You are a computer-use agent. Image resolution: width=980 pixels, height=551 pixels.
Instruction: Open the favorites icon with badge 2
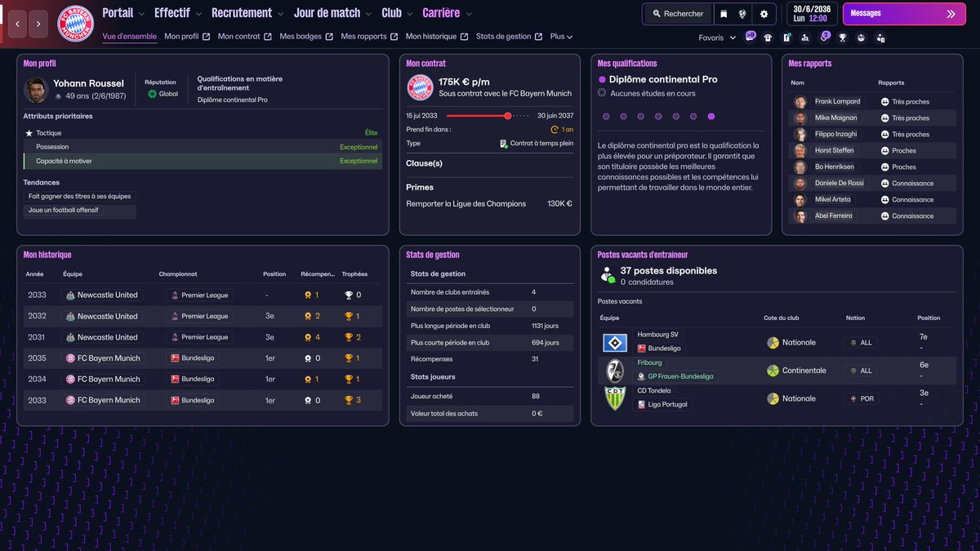click(x=825, y=37)
